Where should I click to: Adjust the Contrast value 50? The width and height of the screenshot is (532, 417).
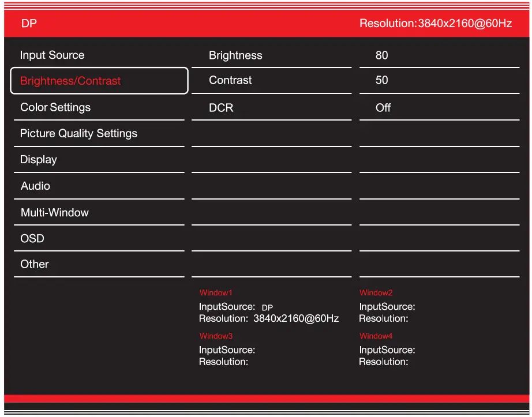pyautogui.click(x=381, y=80)
